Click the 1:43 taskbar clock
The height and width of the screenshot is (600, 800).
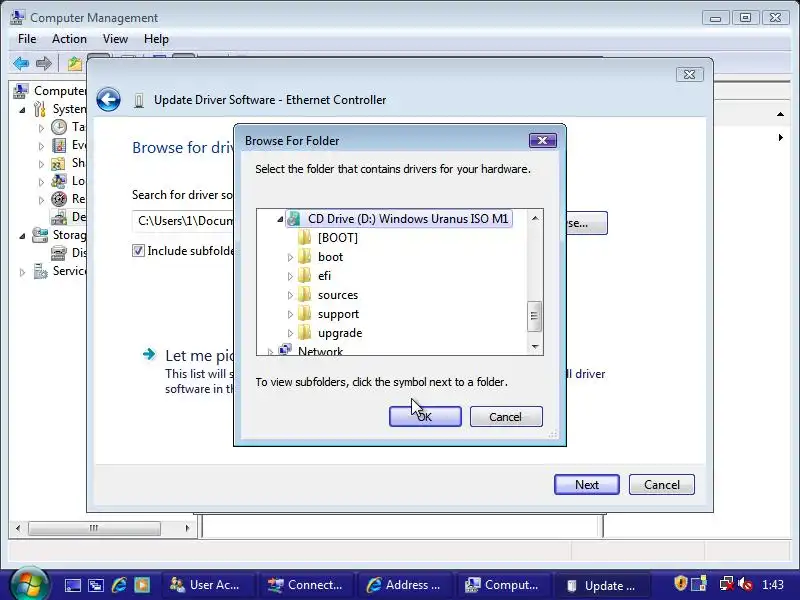773,585
